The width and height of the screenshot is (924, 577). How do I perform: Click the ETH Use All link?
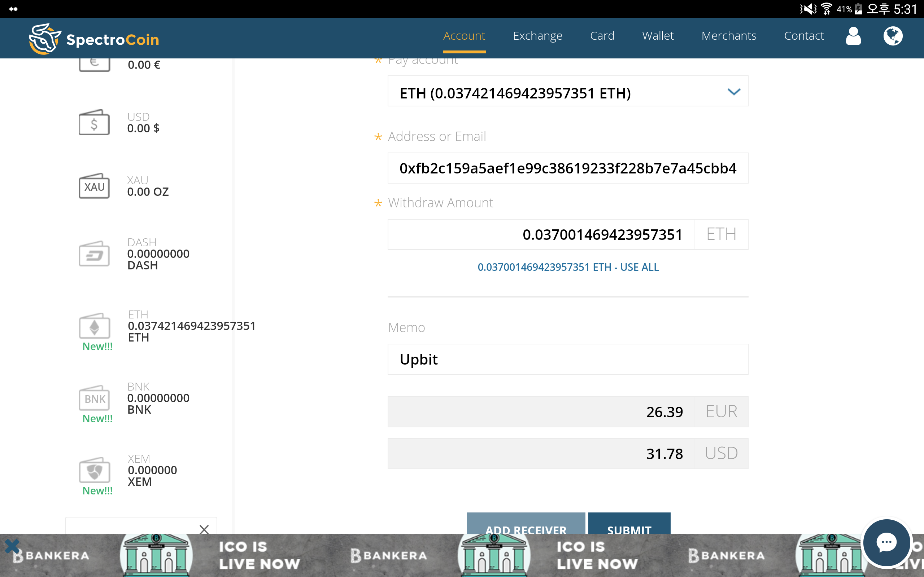(x=568, y=267)
